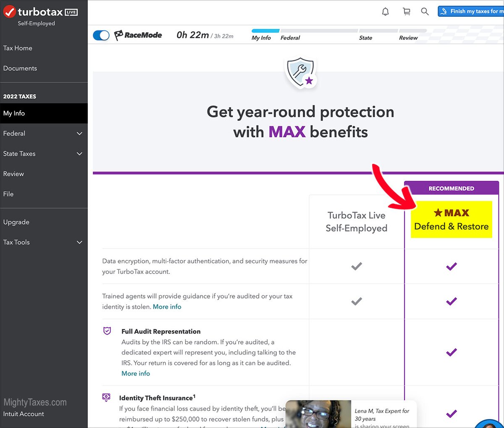Image resolution: width=504 pixels, height=428 pixels.
Task: Click the Full Audit Representation shield icon
Action: coord(107,331)
